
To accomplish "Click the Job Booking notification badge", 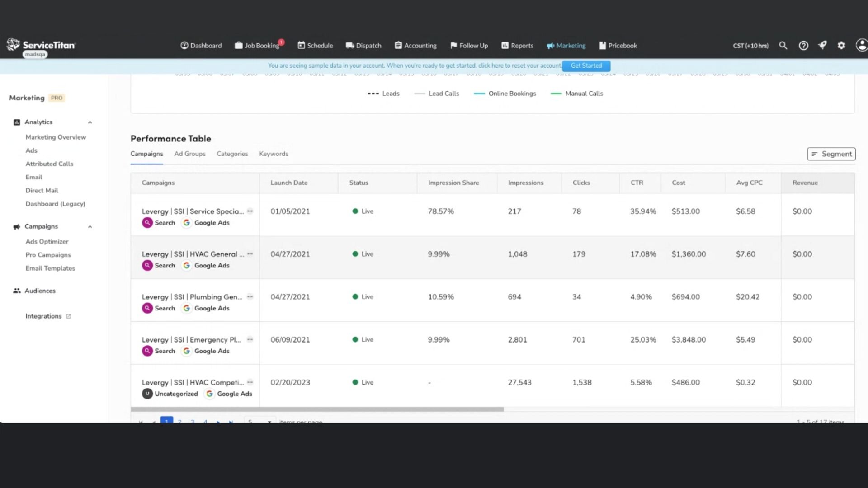I will click(x=281, y=42).
